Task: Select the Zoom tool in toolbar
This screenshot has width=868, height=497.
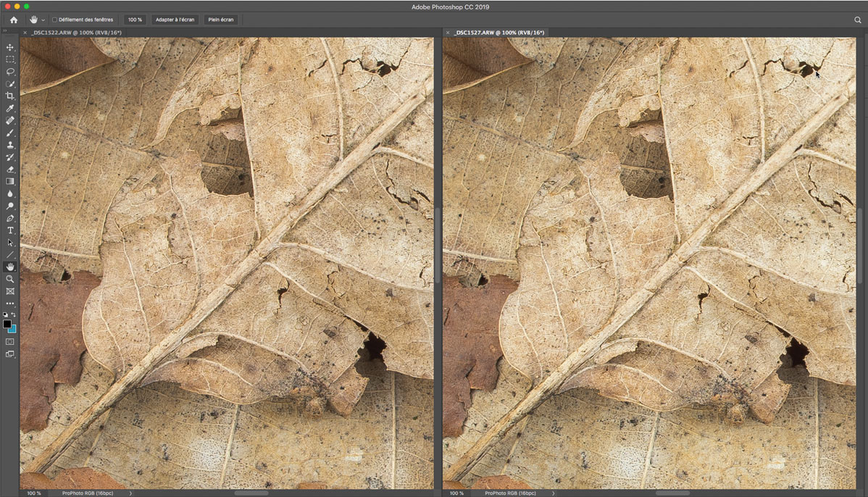Action: 10,279
